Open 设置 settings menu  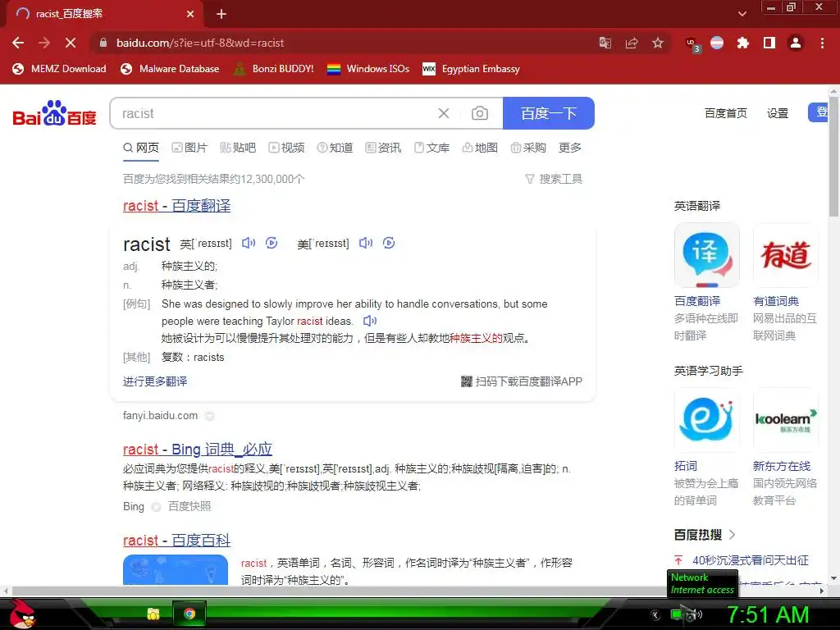pyautogui.click(x=778, y=113)
